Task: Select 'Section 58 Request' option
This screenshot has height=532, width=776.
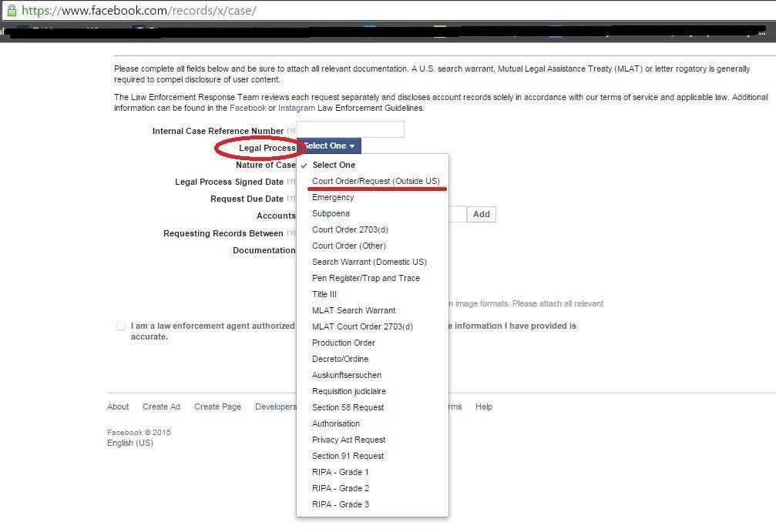Action: 372,407
